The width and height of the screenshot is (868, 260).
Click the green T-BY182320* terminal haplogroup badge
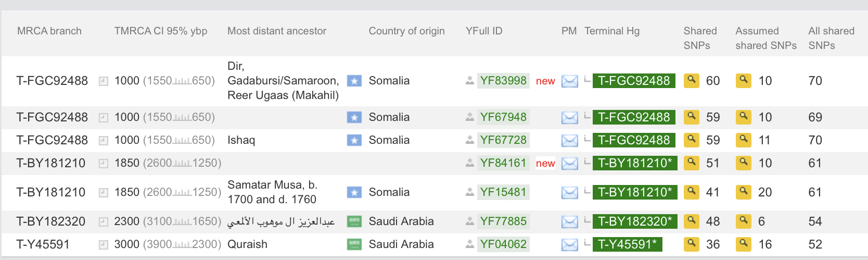tap(634, 221)
